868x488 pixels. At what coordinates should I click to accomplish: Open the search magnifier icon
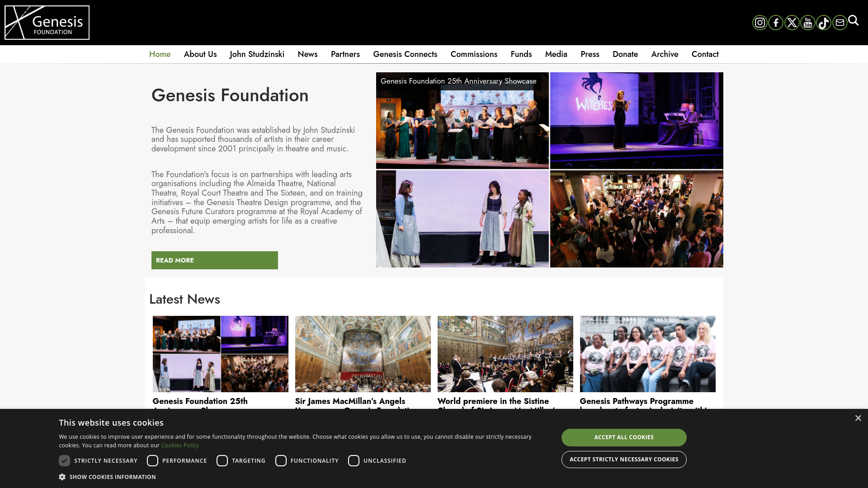click(854, 20)
